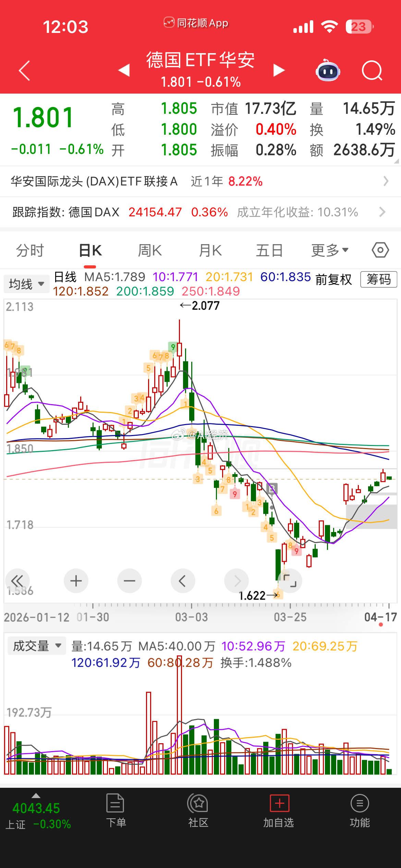Select the 五日 tab

(x=269, y=250)
